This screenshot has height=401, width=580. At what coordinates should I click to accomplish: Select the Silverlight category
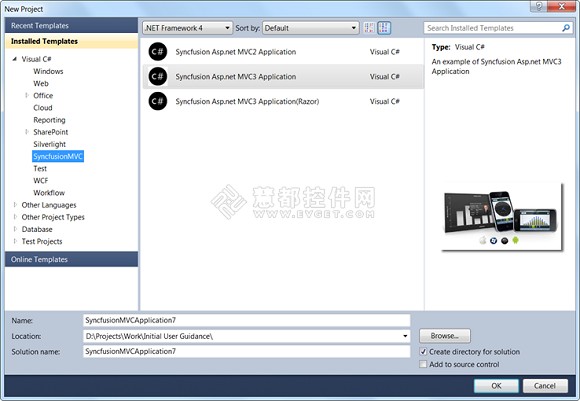(x=50, y=144)
